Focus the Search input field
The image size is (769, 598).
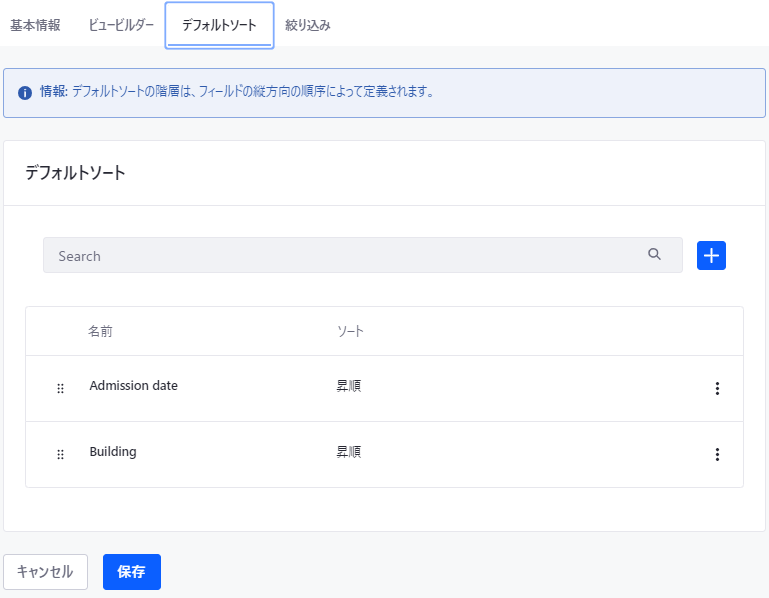[340, 256]
